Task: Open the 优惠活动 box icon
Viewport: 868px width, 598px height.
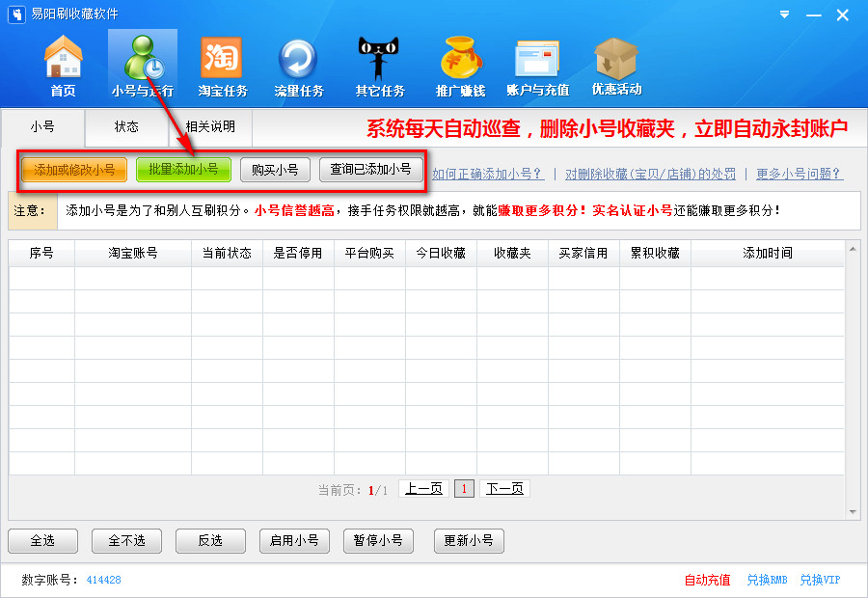Action: (616, 66)
